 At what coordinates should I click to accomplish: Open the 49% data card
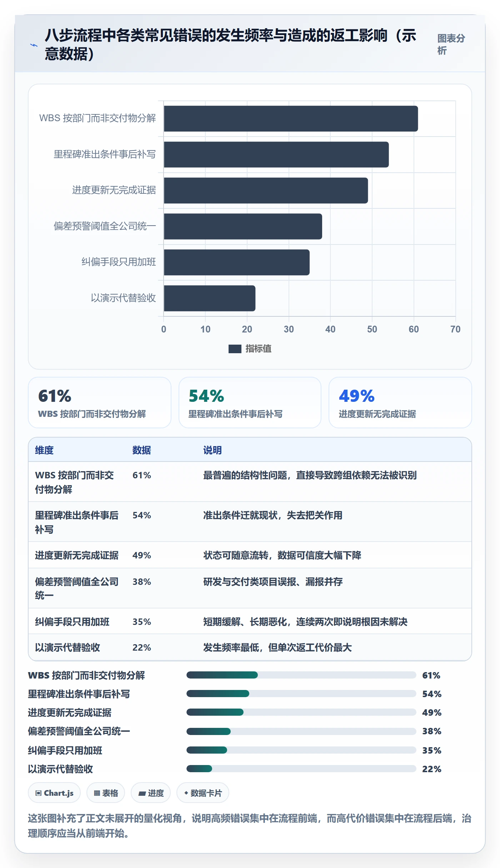coord(400,403)
